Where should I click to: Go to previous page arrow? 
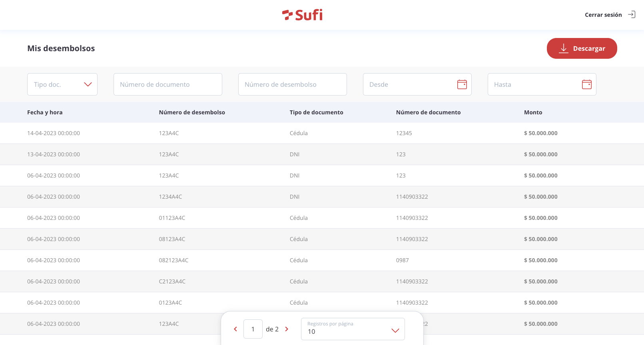pyautogui.click(x=235, y=329)
